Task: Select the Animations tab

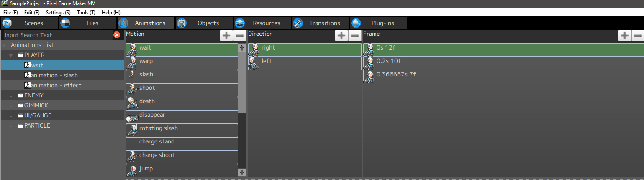Action: click(145, 23)
